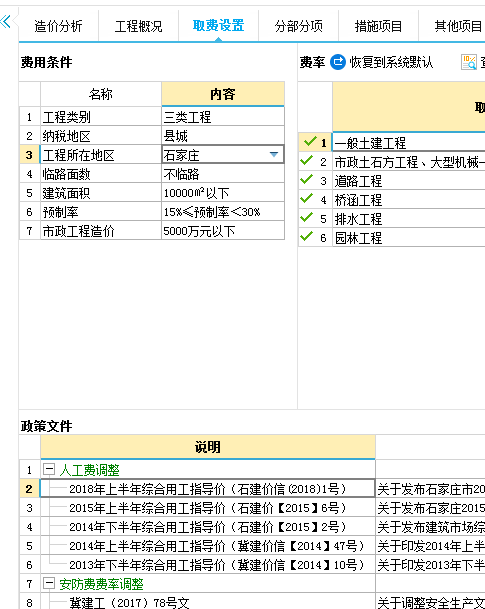Click the 名称 column header
The image size is (485, 609).
101,94
